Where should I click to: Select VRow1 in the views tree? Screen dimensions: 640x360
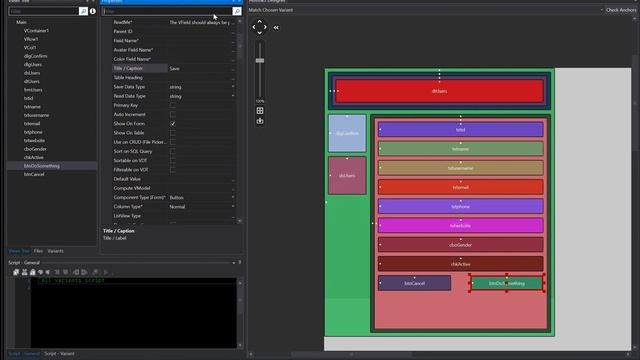pos(31,39)
